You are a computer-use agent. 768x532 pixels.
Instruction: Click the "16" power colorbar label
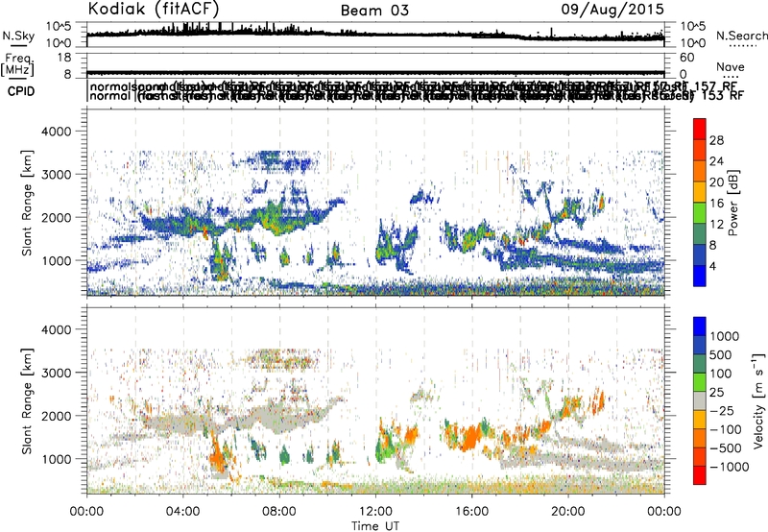pyautogui.click(x=716, y=204)
